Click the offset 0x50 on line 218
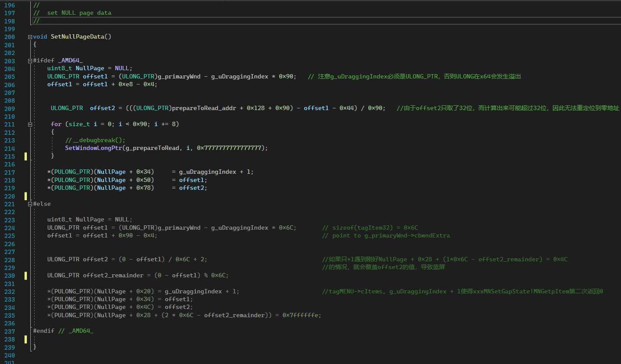Image resolution: width=621 pixels, height=364 pixels. (143, 180)
